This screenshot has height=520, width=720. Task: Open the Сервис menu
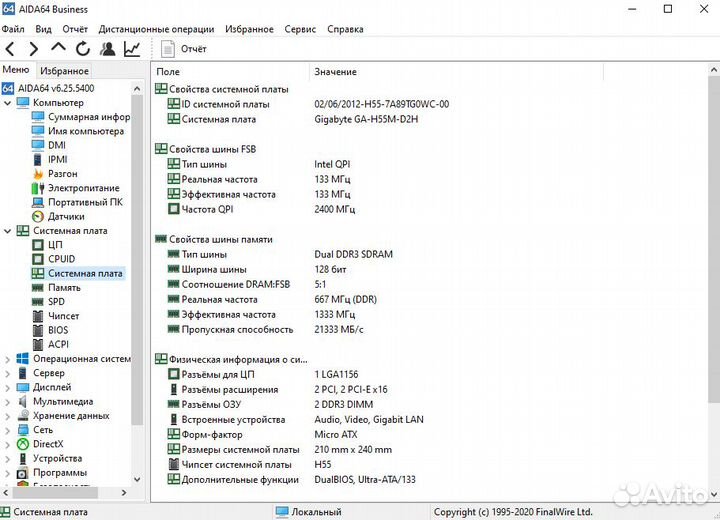click(x=300, y=29)
